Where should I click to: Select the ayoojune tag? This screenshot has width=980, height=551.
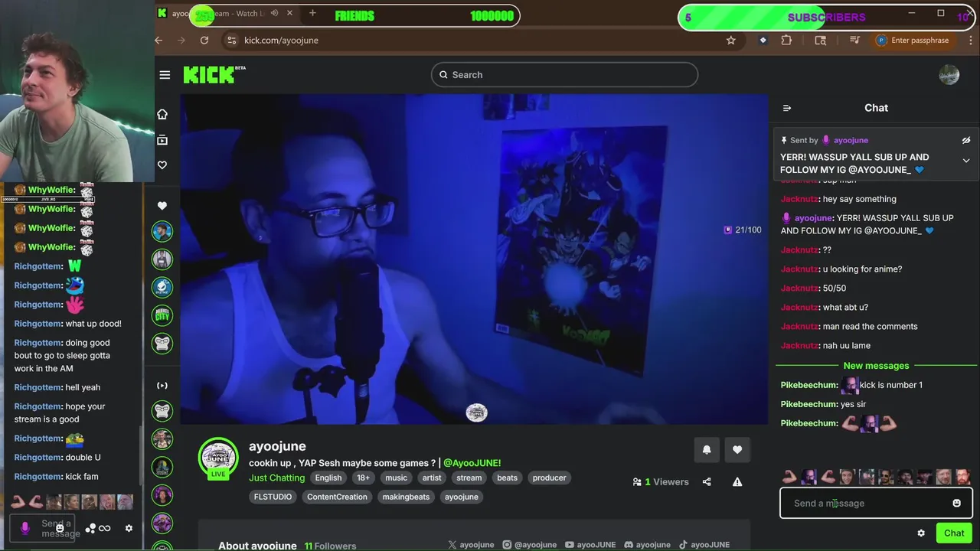(x=462, y=497)
